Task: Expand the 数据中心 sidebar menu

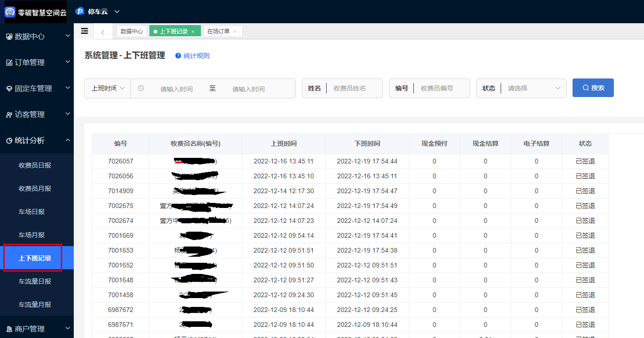Action: point(37,36)
